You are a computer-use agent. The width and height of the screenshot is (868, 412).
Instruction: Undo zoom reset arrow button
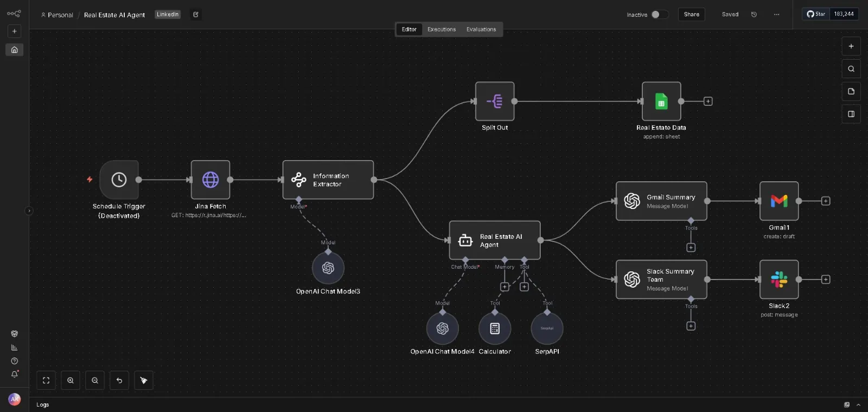(119, 381)
